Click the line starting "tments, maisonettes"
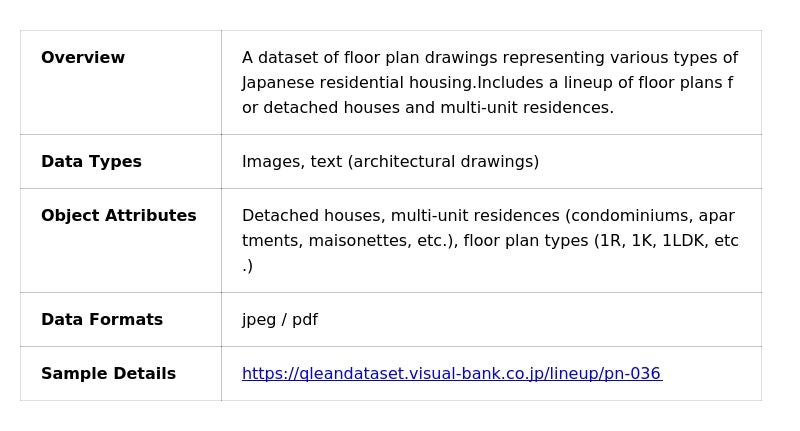 490,241
